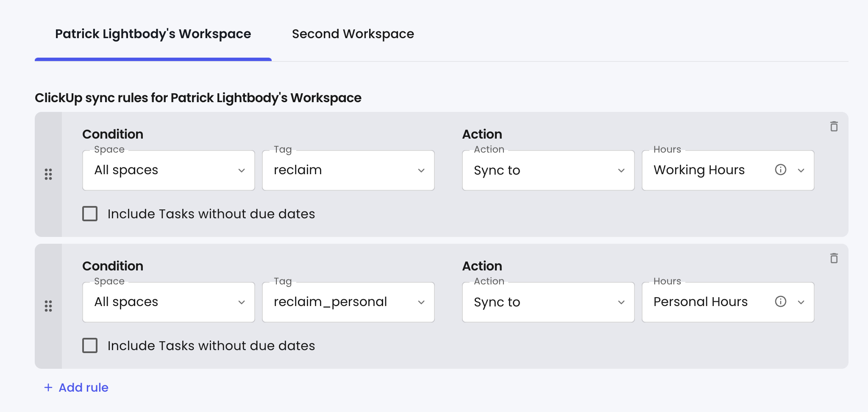
Task: Delete the reclaim tag sync rule
Action: [834, 126]
